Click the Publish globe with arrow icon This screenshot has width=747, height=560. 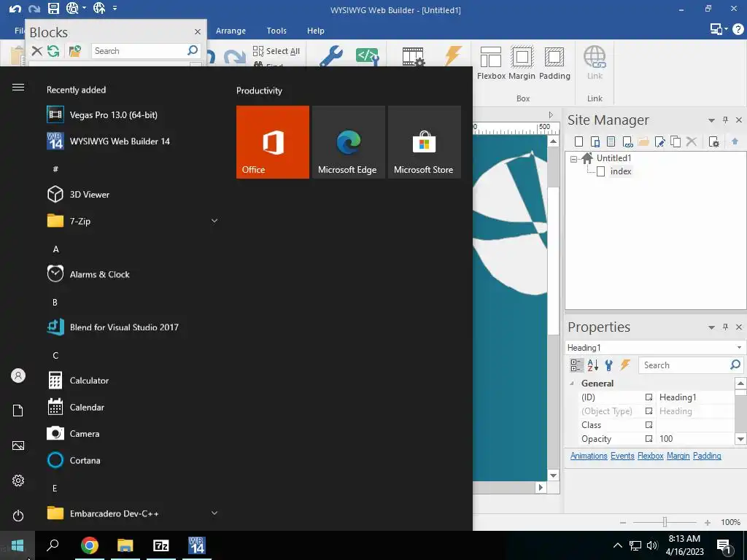click(x=99, y=8)
